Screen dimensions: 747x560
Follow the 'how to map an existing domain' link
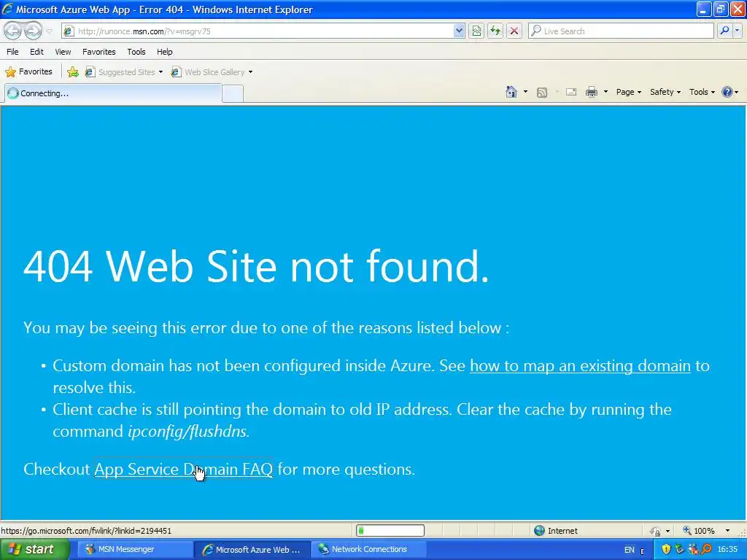580,366
